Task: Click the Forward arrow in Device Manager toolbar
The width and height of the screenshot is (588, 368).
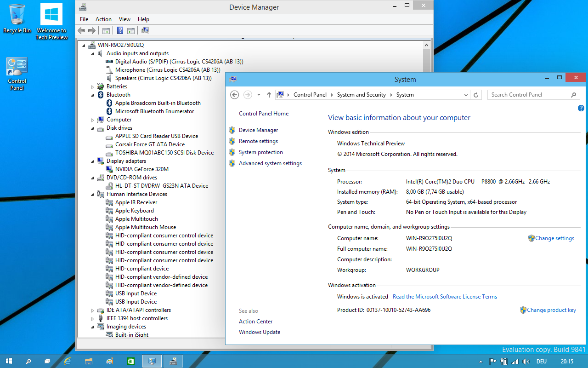Action: point(92,30)
